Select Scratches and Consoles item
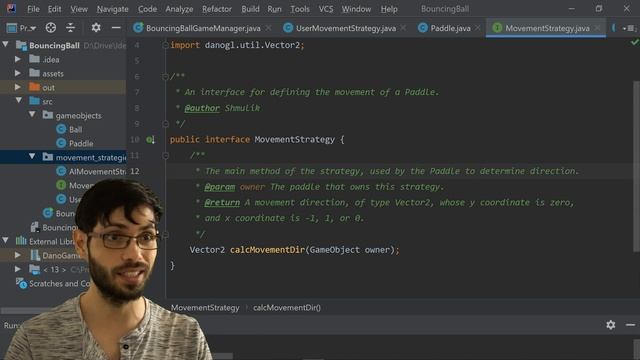 coord(59,283)
